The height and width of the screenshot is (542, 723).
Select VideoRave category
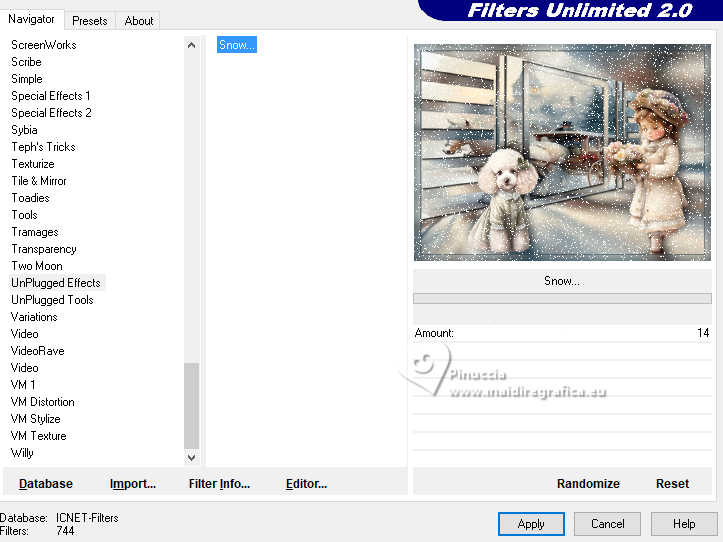pos(37,351)
